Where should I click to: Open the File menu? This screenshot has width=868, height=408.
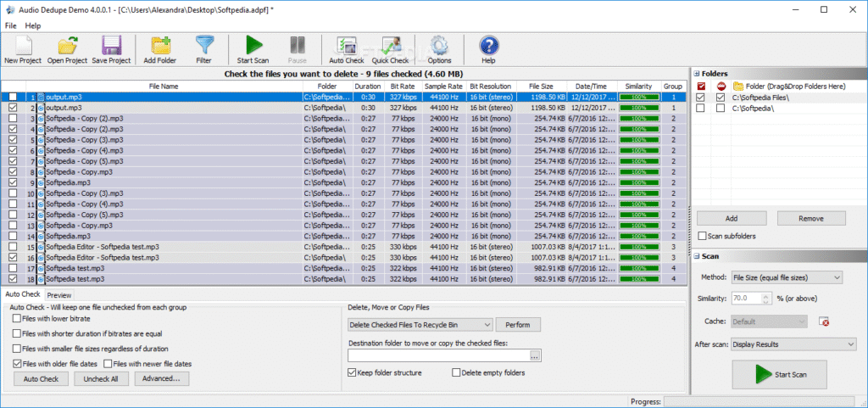(x=10, y=26)
